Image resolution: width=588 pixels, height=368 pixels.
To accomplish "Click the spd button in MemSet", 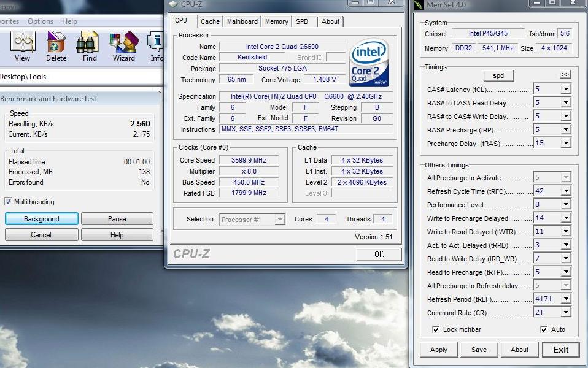I will pyautogui.click(x=498, y=75).
